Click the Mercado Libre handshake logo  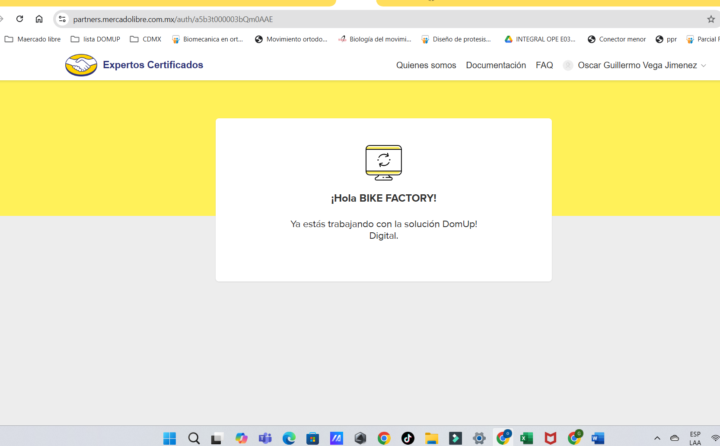pos(81,65)
